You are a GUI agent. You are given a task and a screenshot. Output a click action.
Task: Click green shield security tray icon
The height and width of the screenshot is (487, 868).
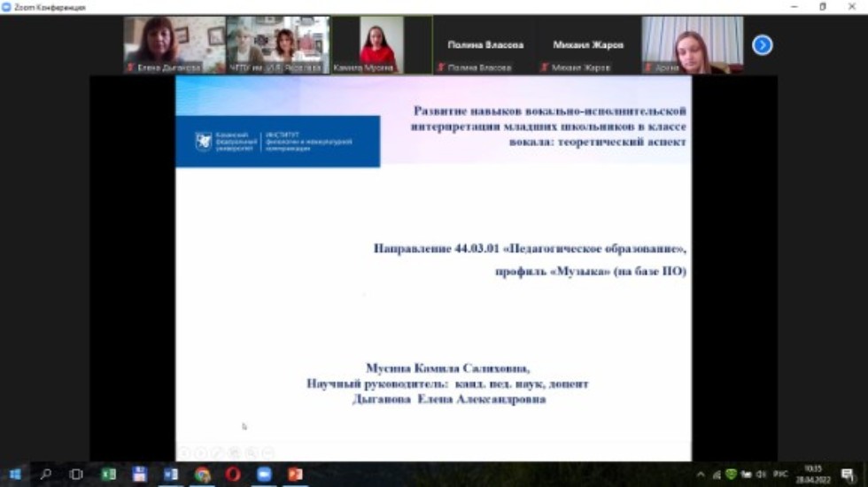[731, 474]
